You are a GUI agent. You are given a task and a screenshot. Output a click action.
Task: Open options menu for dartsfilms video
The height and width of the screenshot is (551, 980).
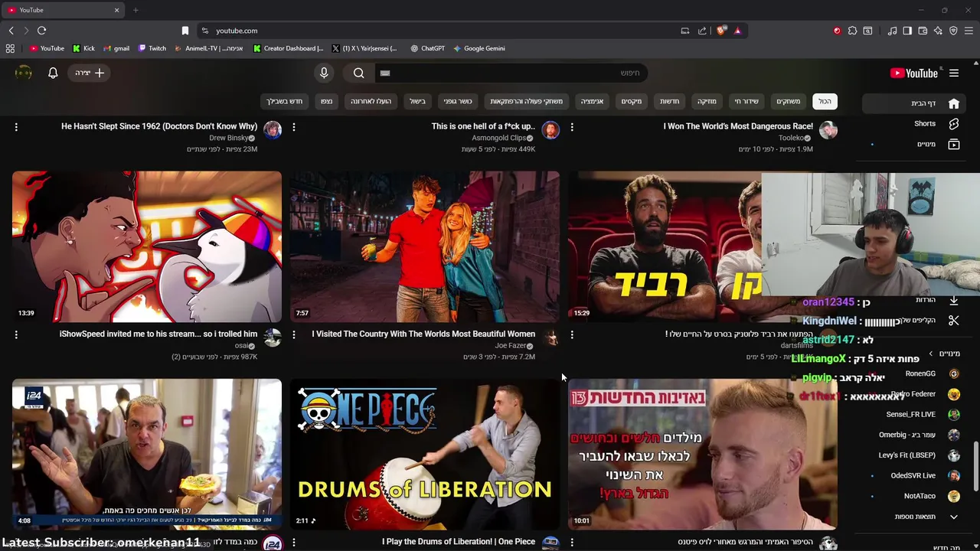pos(572,334)
